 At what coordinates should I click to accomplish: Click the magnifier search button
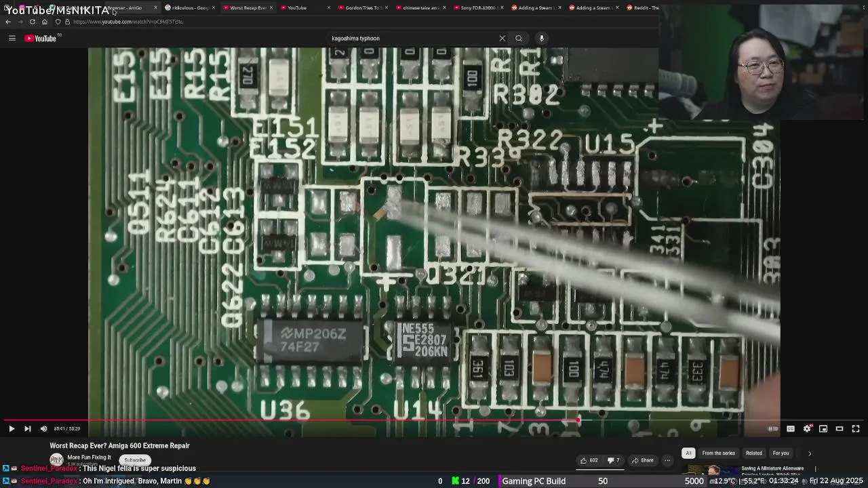(519, 39)
